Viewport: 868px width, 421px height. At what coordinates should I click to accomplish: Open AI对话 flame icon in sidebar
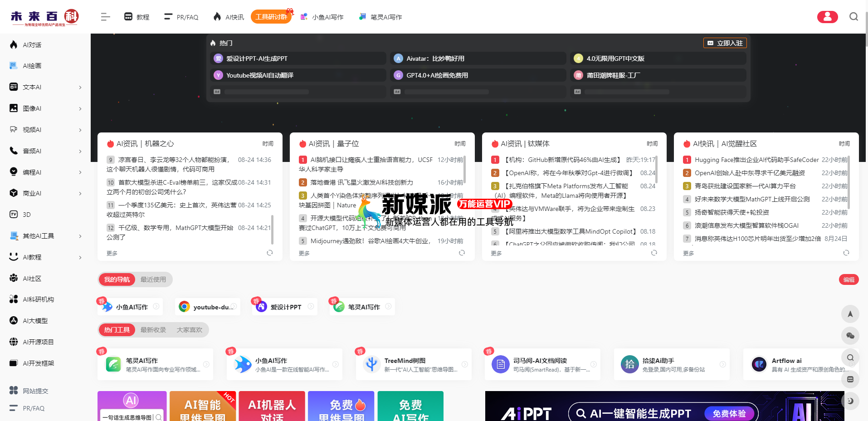coord(14,44)
